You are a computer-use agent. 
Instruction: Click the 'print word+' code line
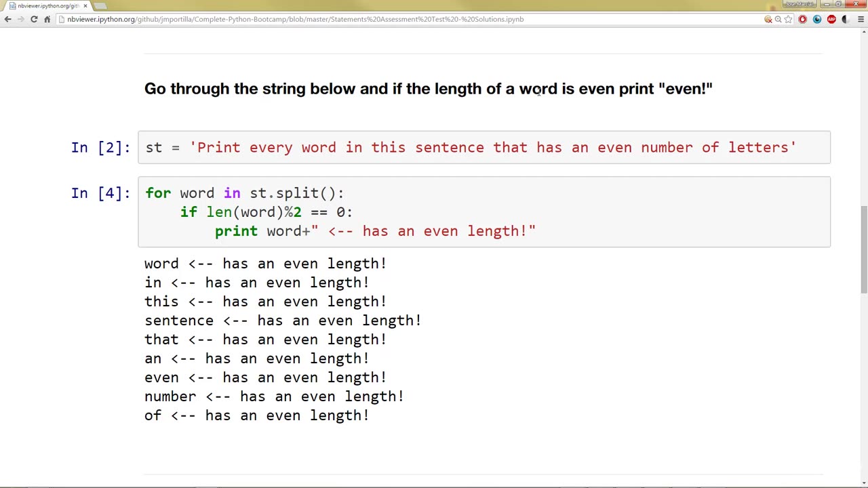[x=375, y=231]
